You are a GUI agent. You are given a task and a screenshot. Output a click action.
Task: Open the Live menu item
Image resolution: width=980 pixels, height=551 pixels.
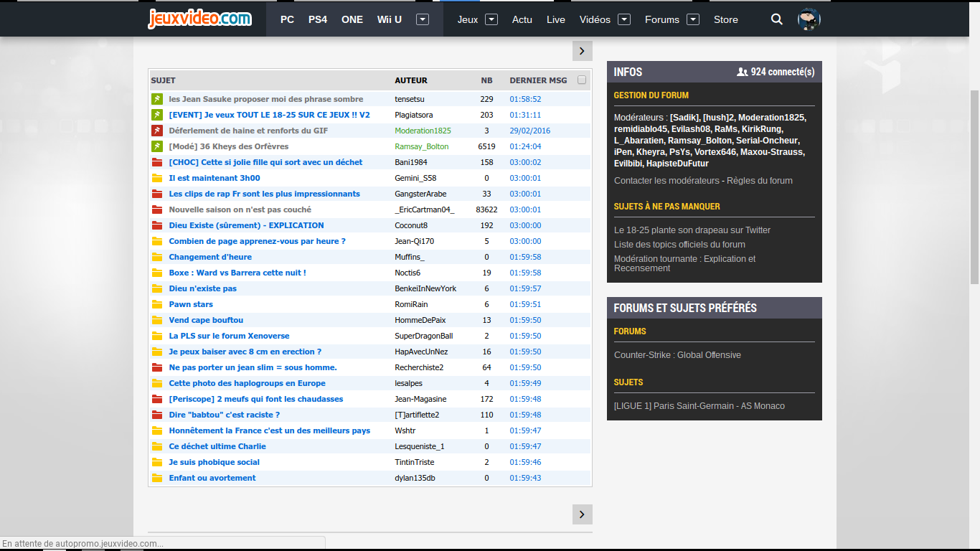[x=556, y=19]
